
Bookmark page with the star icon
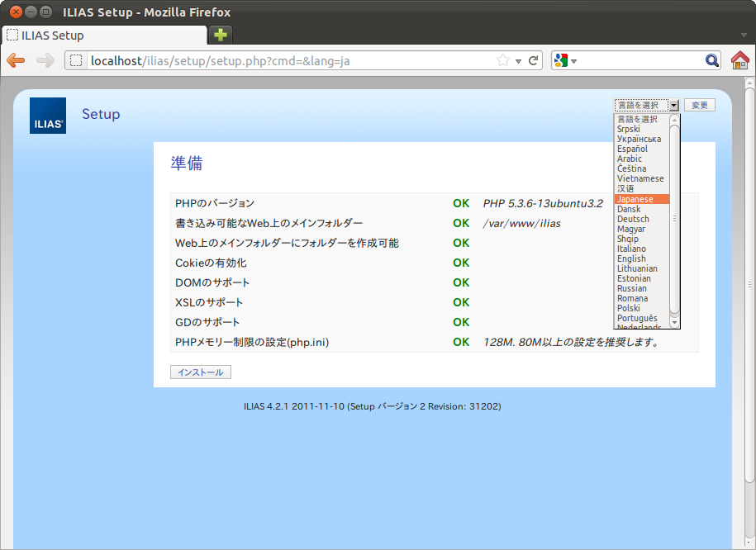(502, 60)
